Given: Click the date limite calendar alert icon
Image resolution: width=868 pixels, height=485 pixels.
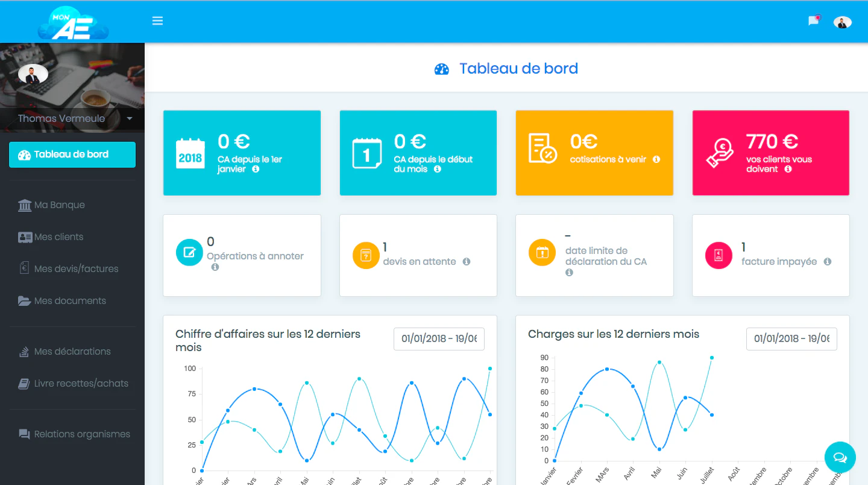Looking at the screenshot, I should (542, 252).
